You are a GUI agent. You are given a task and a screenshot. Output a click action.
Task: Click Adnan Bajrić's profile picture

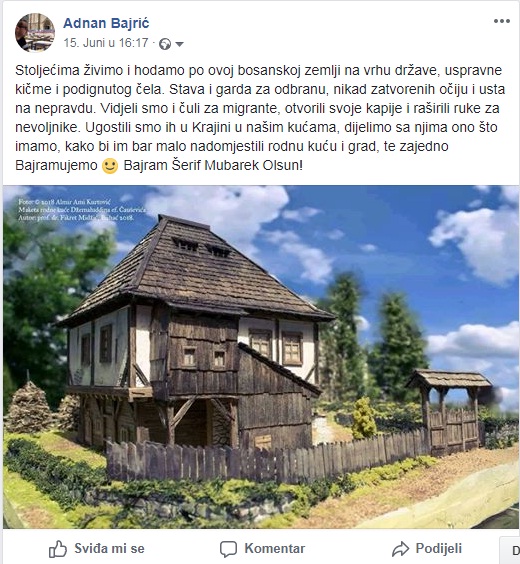coord(35,33)
